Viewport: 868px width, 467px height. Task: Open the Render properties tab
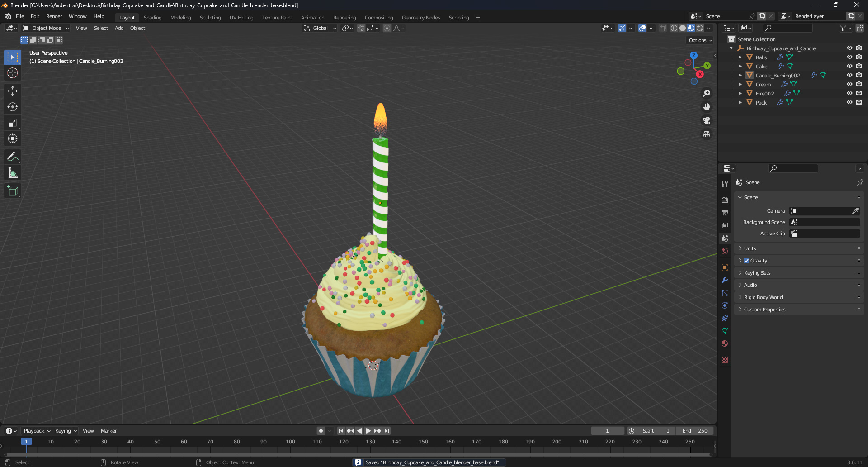725,200
